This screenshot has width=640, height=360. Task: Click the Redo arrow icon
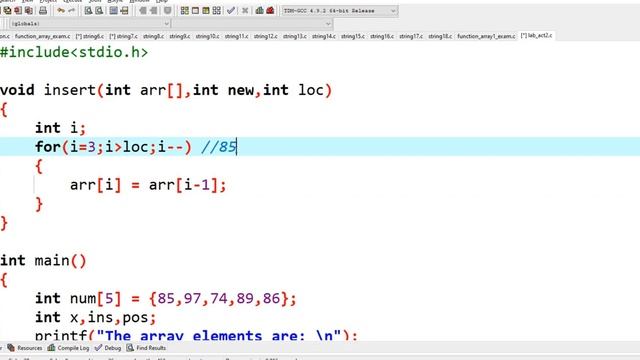71,11
